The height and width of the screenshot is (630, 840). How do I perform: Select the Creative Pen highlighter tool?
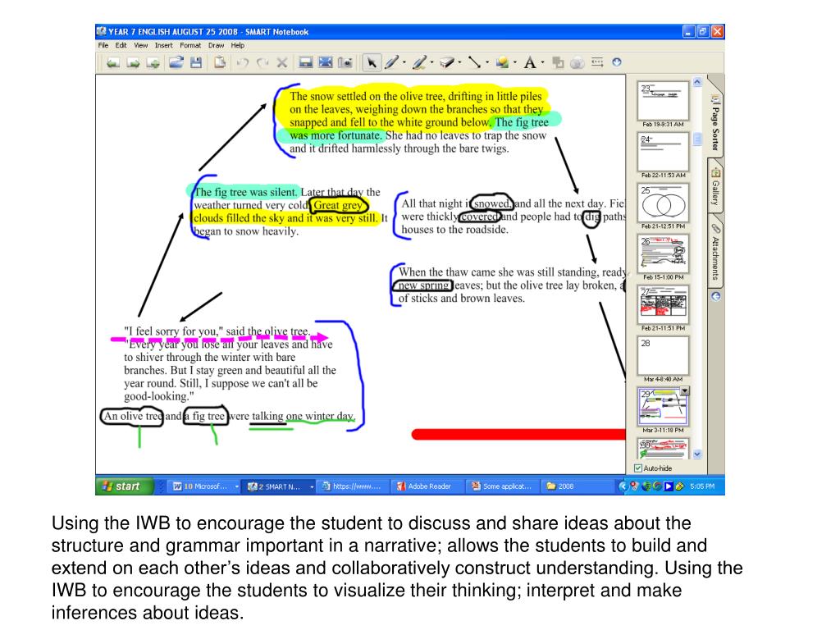coord(419,62)
